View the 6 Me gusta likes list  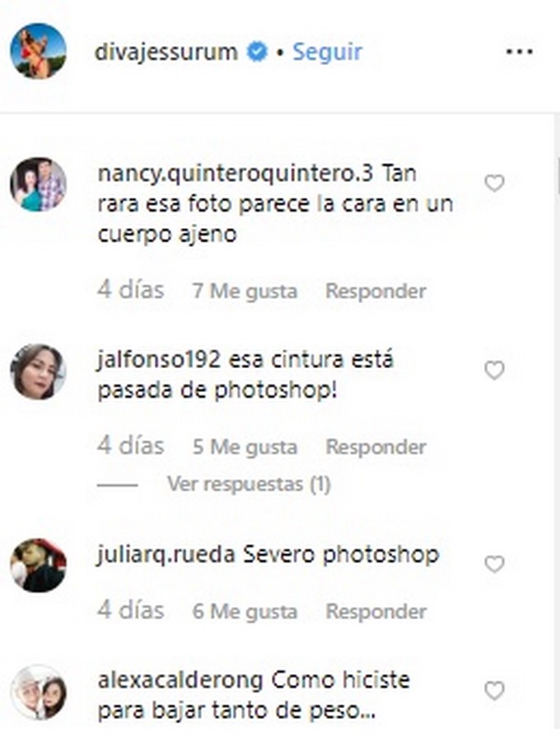pyautogui.click(x=245, y=612)
